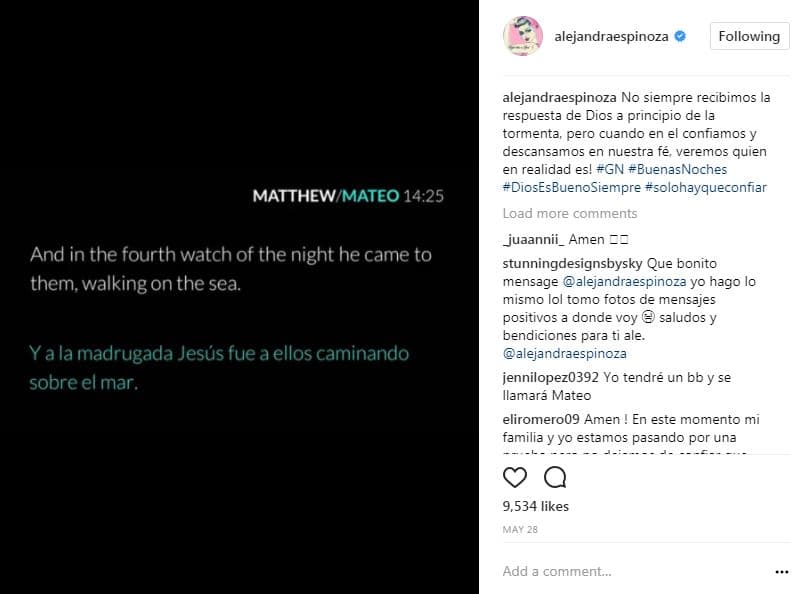This screenshot has height=594, width=795.
Task: Open the #BuenasNoches hashtag
Action: point(677,169)
